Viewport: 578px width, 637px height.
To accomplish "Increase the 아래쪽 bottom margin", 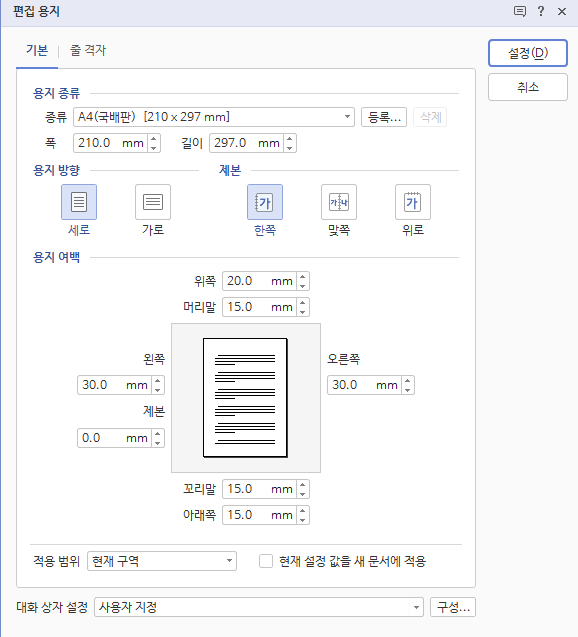I will [303, 511].
